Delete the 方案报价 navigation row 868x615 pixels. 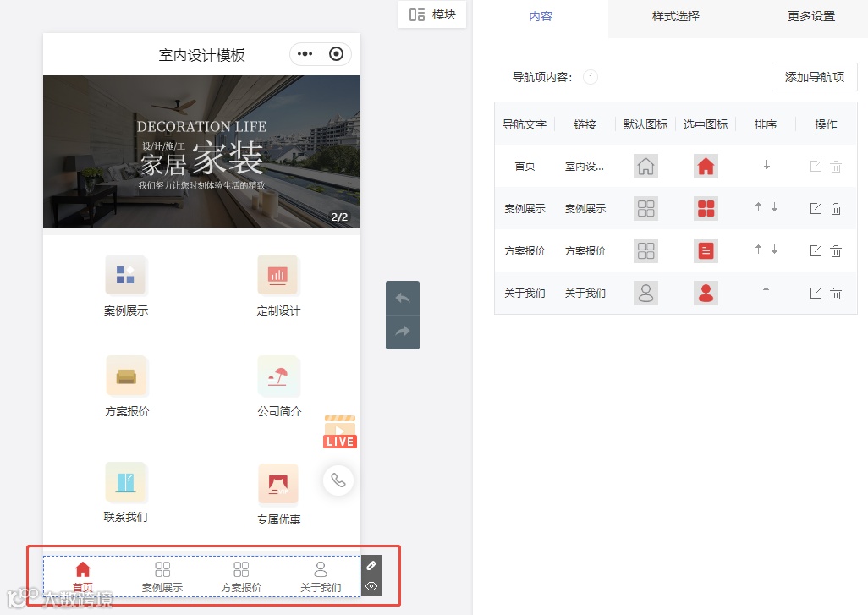click(x=836, y=250)
